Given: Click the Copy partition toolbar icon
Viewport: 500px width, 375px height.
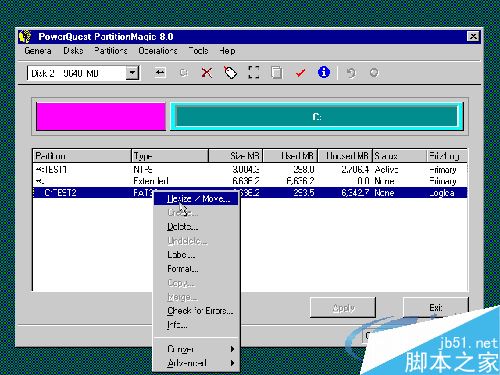Looking at the screenshot, I should [x=277, y=72].
